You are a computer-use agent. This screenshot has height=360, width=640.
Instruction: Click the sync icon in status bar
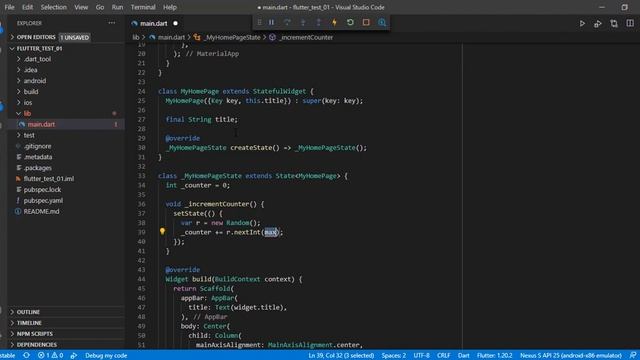point(27,356)
